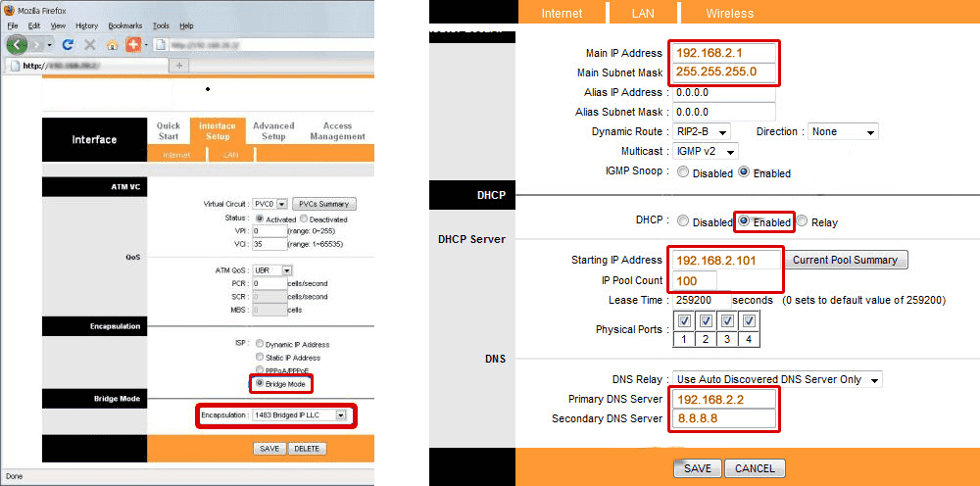The height and width of the screenshot is (486, 980).
Task: Toggle the Physical Port 4 checkbox
Action: coord(750,321)
